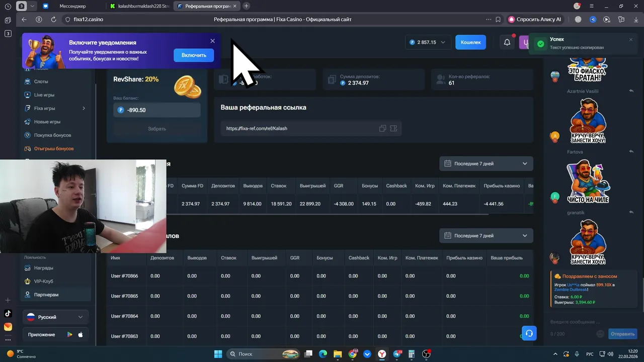Open Слоты in the sidebar
This screenshot has width=644, height=362.
point(41,81)
